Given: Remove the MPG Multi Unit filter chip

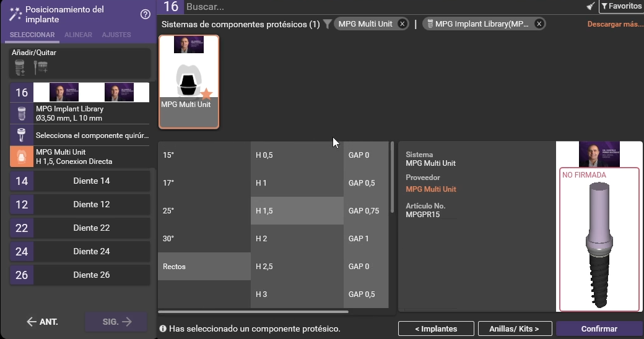Looking at the screenshot, I should pos(402,24).
